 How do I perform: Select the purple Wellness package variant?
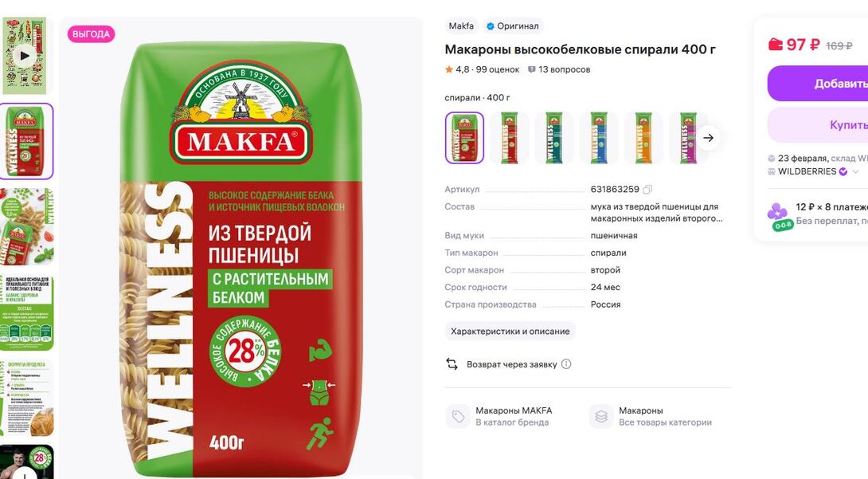(687, 138)
